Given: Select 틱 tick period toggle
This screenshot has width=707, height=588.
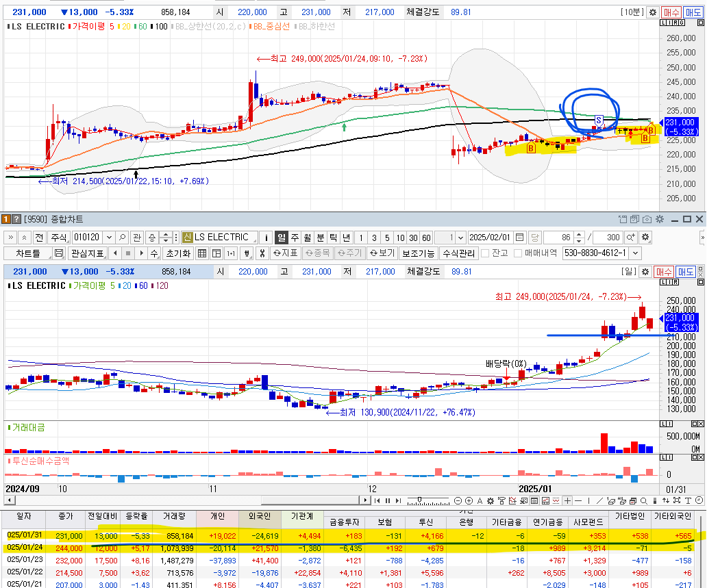Looking at the screenshot, I should (x=333, y=238).
